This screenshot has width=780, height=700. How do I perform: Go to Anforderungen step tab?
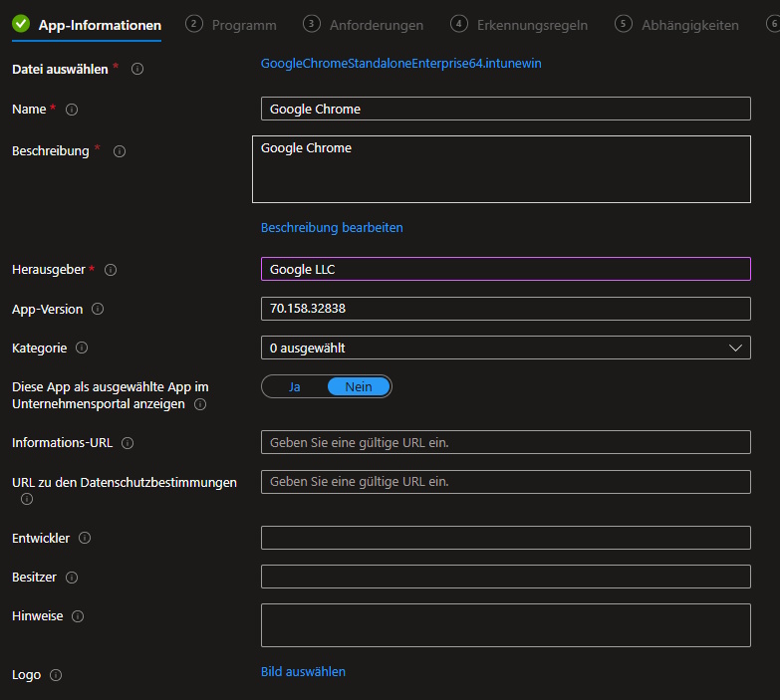(x=364, y=25)
